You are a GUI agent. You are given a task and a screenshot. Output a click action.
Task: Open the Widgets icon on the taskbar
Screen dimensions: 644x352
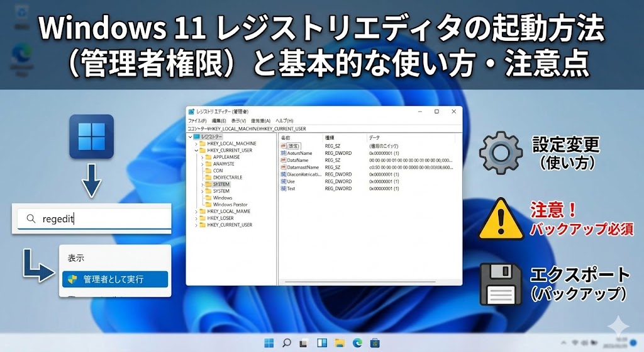coord(322,343)
